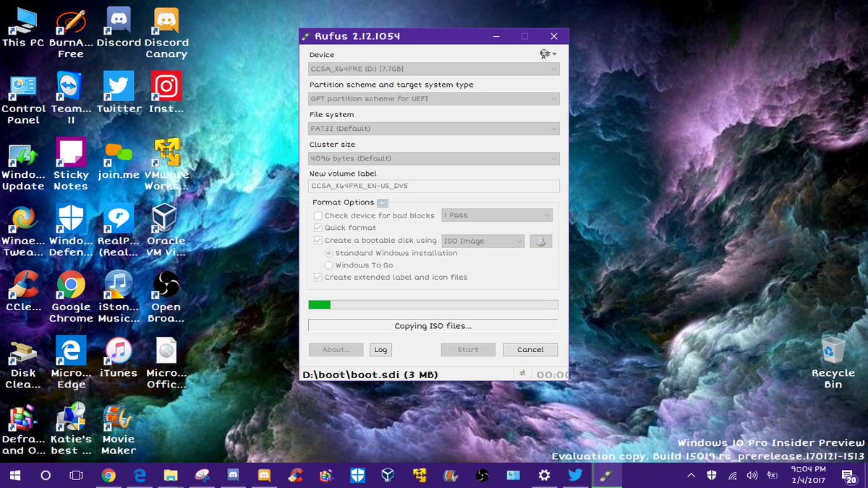The height and width of the screenshot is (488, 868).
Task: Click the volume speaker icon in tray
Action: 752,475
